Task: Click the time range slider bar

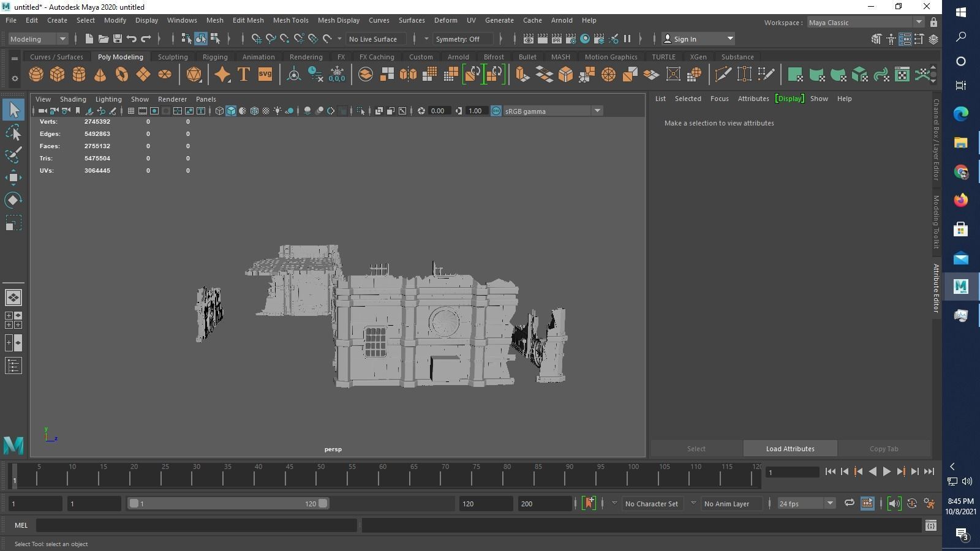Action: click(227, 503)
